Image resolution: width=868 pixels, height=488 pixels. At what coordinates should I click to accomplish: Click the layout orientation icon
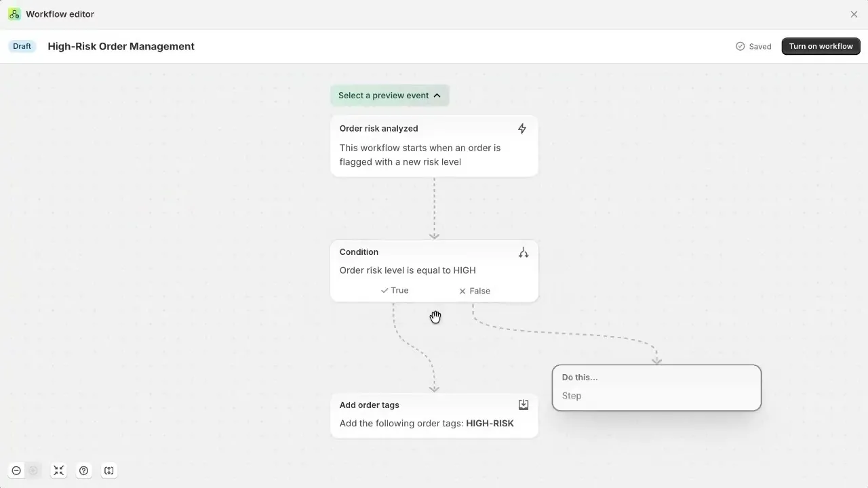[x=108, y=470]
